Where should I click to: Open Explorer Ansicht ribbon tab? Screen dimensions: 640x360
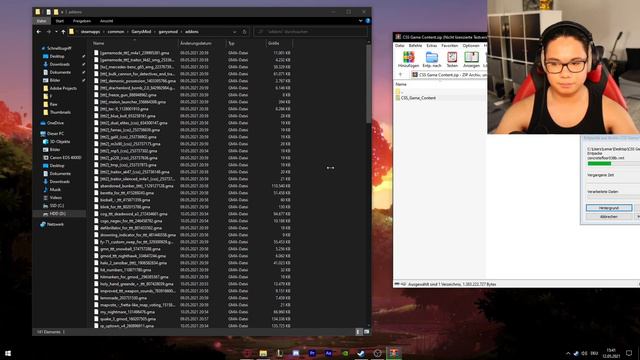click(107, 21)
